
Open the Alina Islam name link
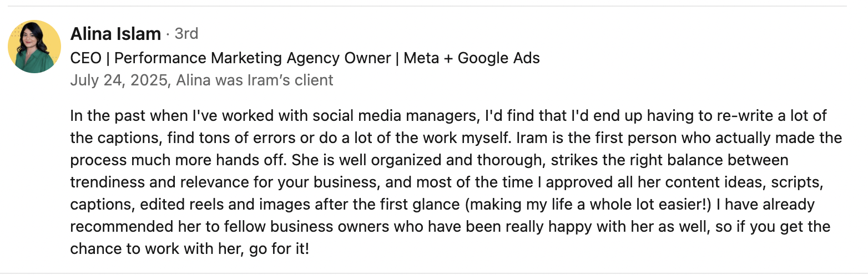115,34
